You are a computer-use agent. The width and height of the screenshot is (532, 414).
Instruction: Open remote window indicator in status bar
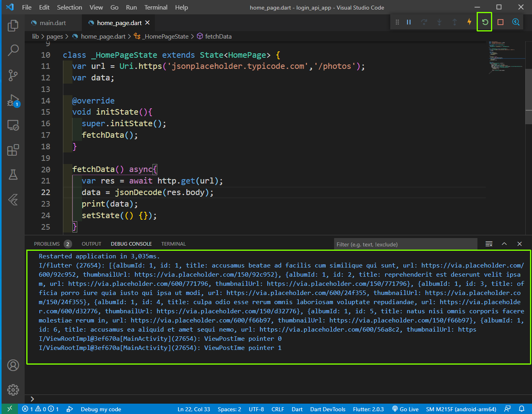click(10, 409)
